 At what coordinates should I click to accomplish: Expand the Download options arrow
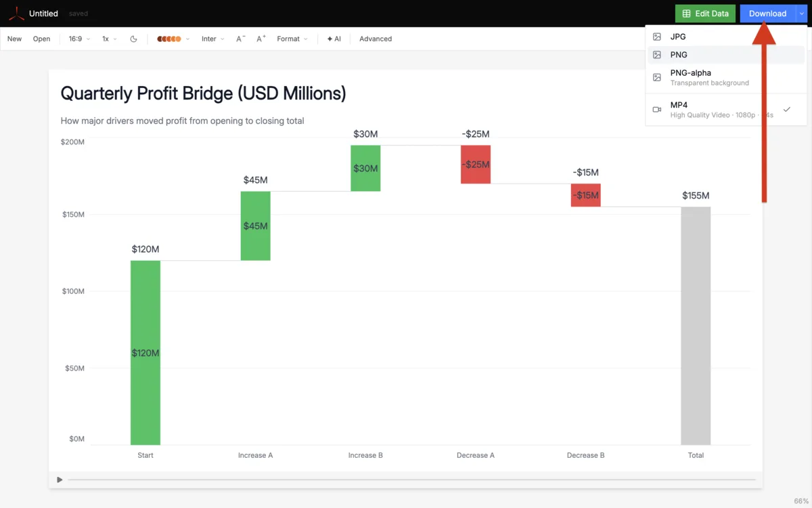coord(801,14)
